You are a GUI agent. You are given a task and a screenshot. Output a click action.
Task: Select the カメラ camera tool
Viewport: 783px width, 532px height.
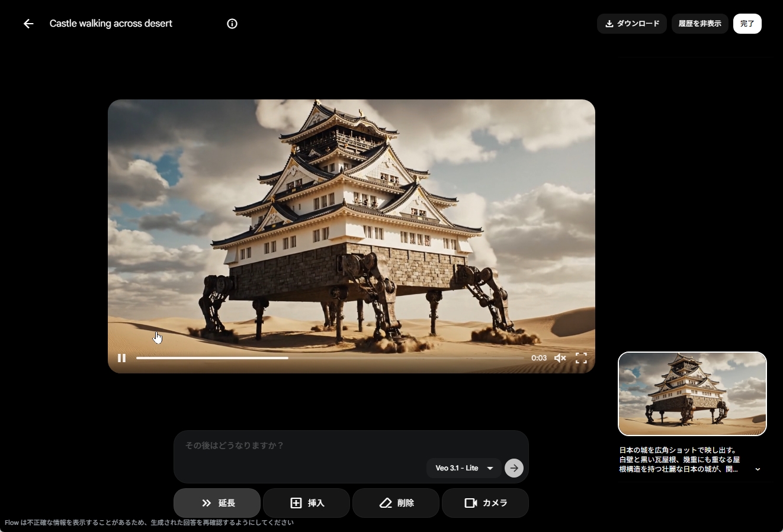485,503
